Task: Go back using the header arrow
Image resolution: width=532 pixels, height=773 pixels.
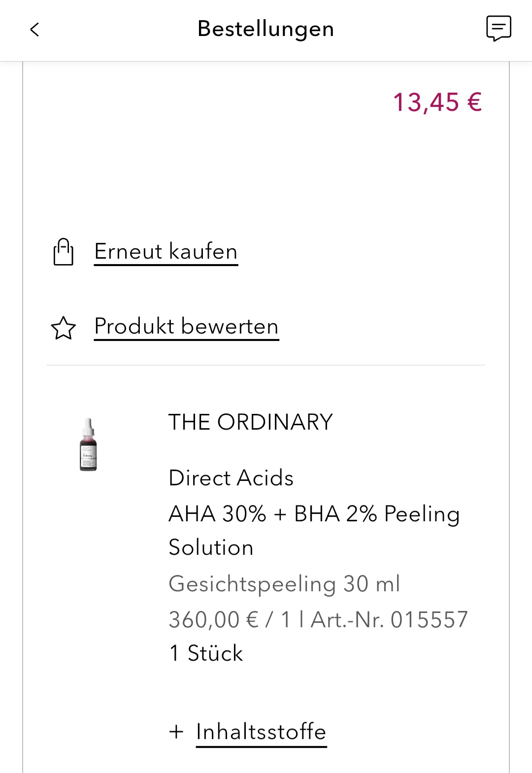Action: click(34, 30)
